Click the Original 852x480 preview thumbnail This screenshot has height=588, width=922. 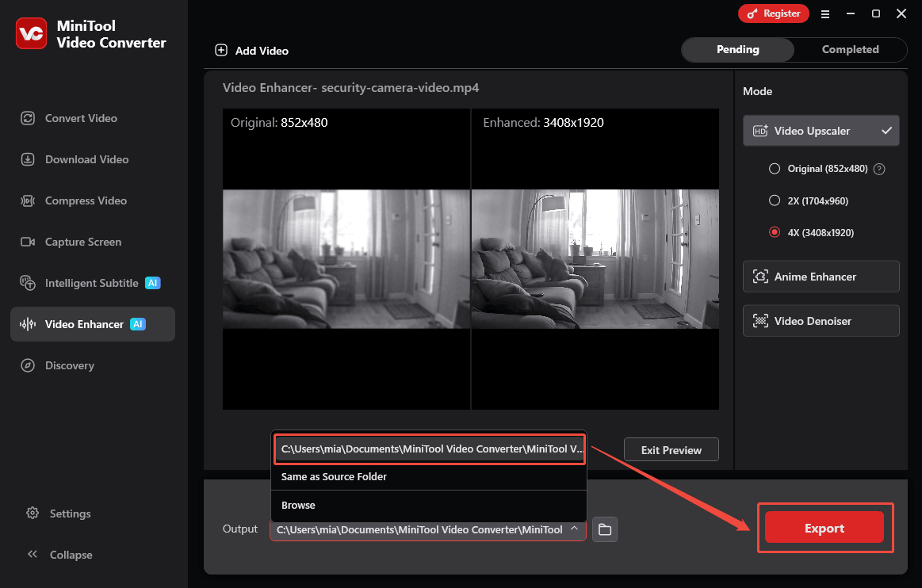click(x=346, y=258)
